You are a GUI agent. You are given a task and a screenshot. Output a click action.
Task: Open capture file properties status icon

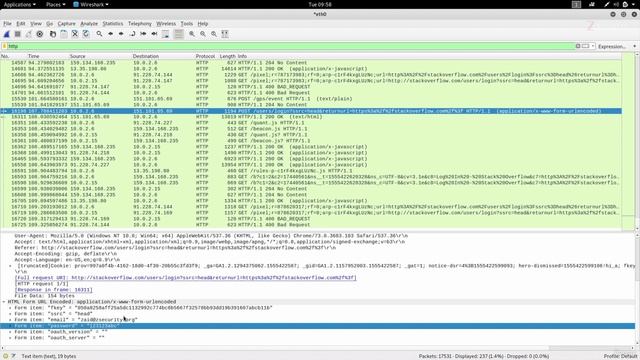coord(13,356)
